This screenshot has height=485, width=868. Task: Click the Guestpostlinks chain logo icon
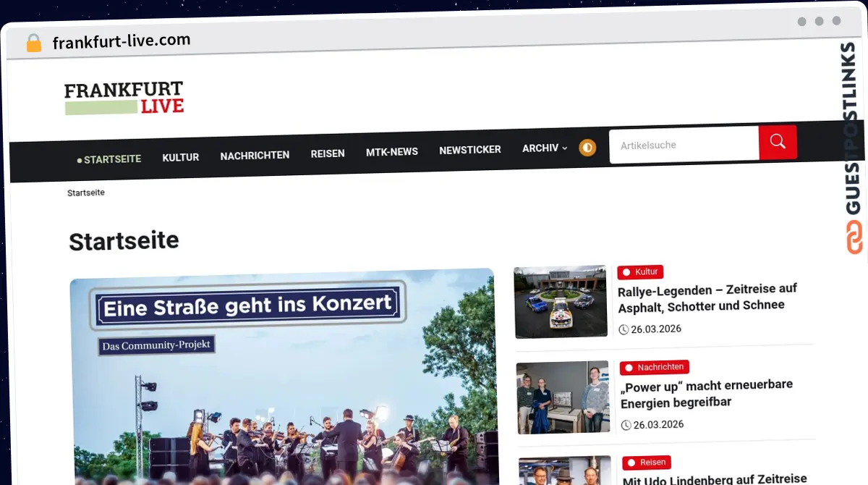[x=854, y=237]
